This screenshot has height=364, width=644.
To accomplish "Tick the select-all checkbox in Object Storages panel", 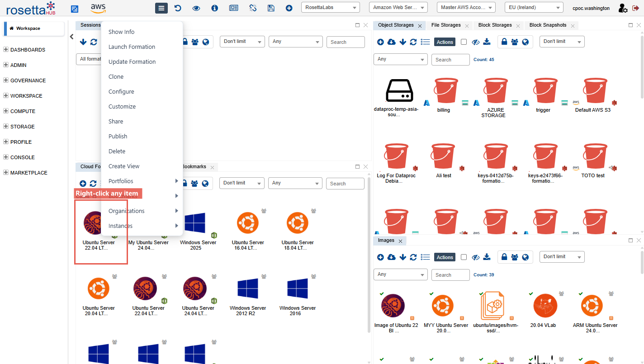I will (x=464, y=42).
